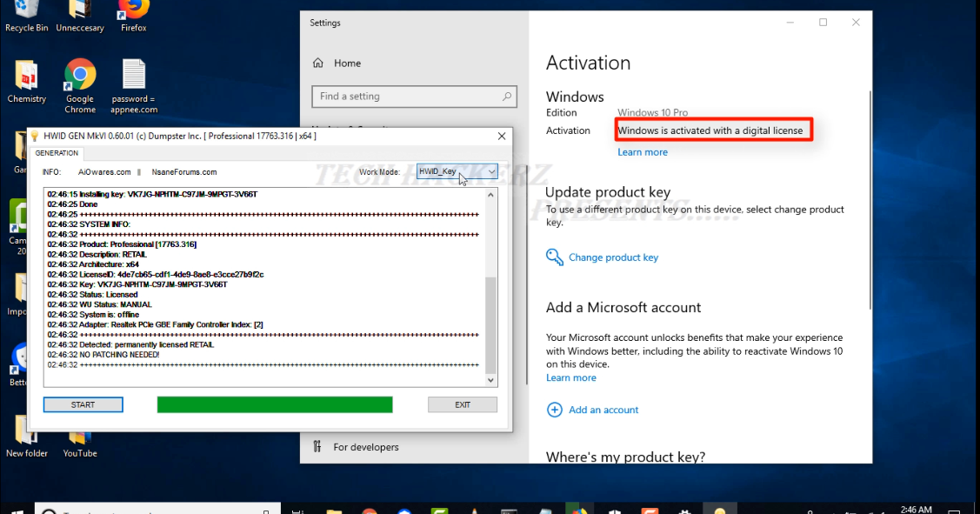Select the 'password = appnee.com' text file
The image size is (980, 514).
tap(134, 86)
